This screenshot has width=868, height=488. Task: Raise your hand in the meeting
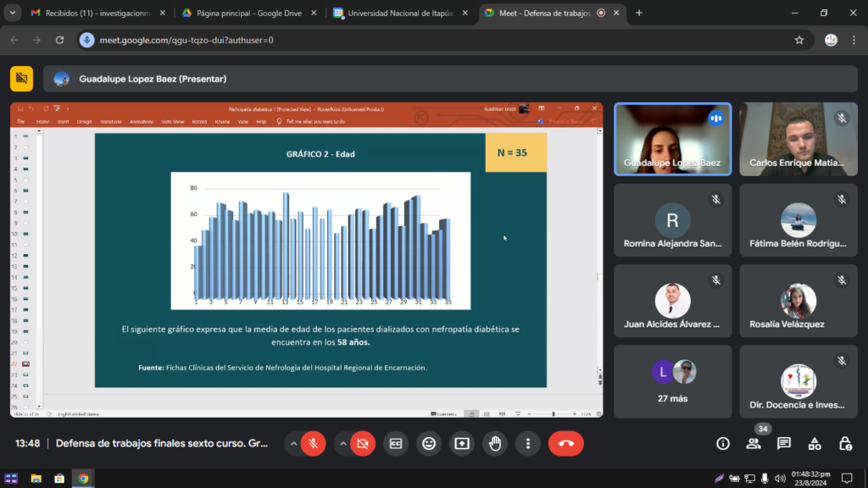pyautogui.click(x=495, y=443)
